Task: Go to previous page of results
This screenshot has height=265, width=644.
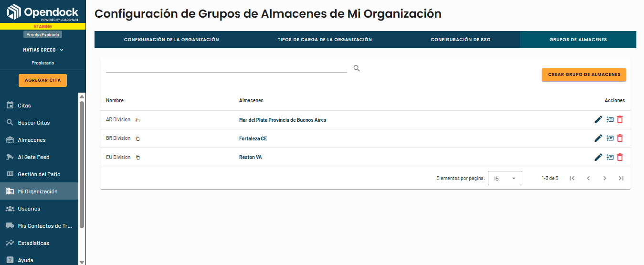Action: tap(588, 178)
